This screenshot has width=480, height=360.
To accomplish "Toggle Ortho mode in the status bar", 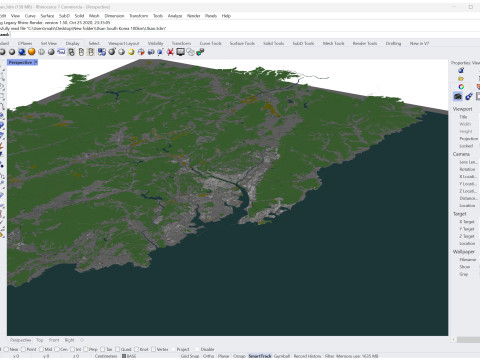I will click(x=208, y=356).
